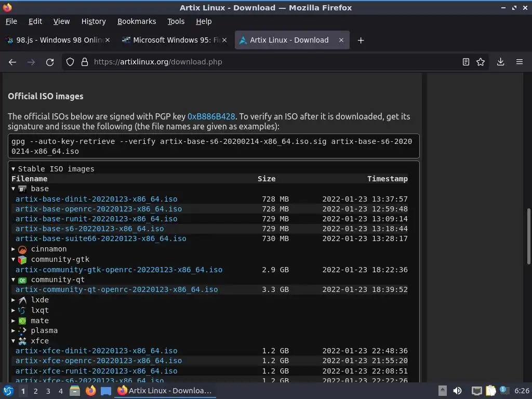Open tracking protection shield icon

[70, 62]
